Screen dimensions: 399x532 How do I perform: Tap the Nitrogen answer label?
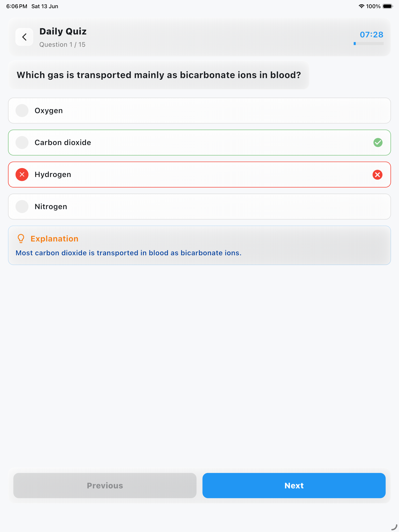pyautogui.click(x=51, y=207)
